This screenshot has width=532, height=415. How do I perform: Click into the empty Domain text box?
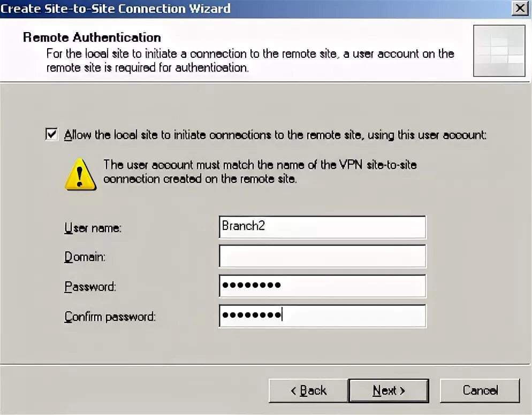[x=322, y=256]
